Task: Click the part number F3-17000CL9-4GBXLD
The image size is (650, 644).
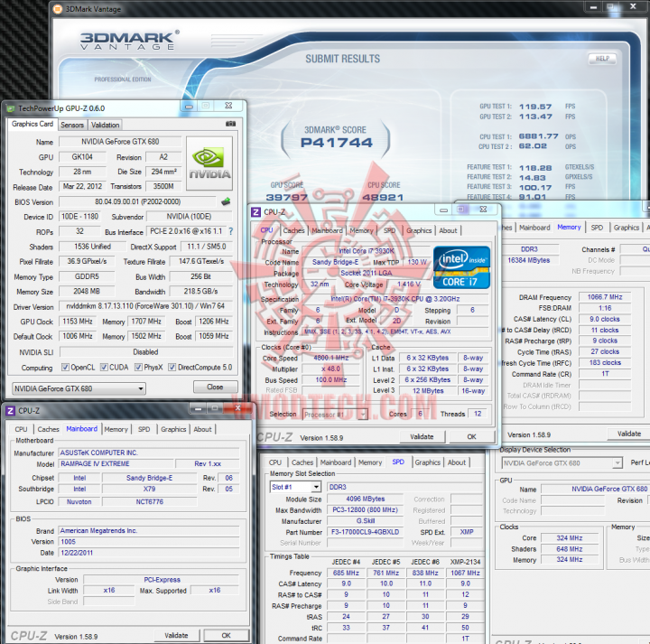Action: [x=366, y=532]
